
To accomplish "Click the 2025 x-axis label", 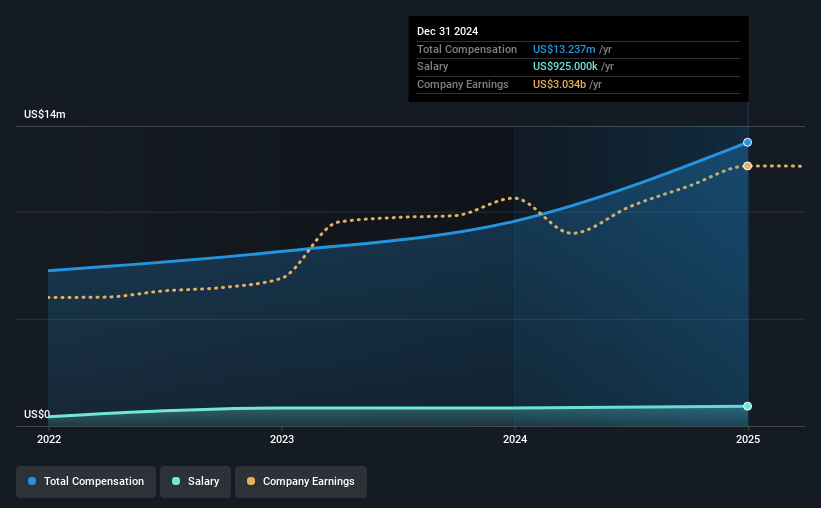I will (x=748, y=439).
